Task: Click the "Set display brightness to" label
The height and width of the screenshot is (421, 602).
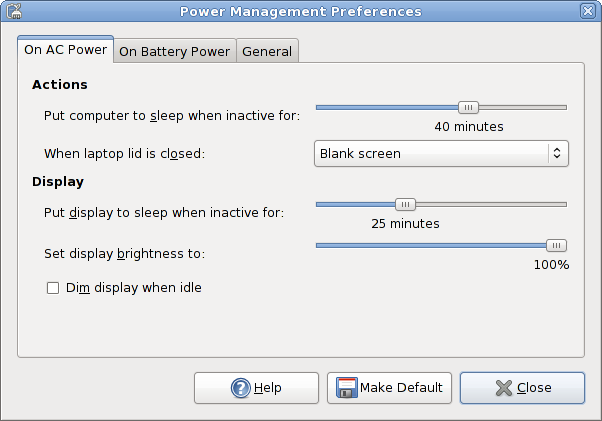Action: pos(131,253)
